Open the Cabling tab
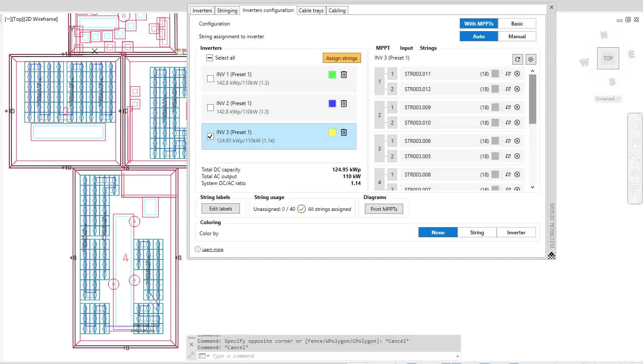This screenshot has height=364, width=643. point(337,11)
